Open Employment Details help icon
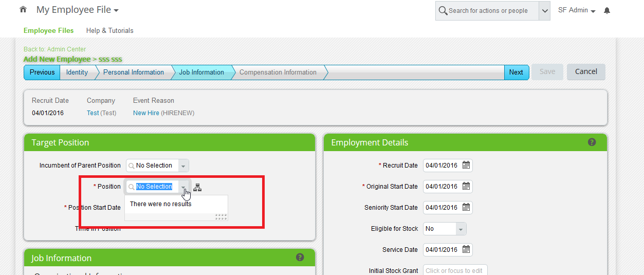The height and width of the screenshot is (275, 644). [592, 142]
